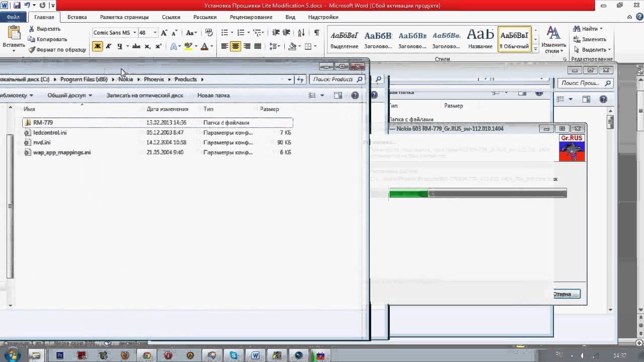Pick text highlight color (yellow marker)

coord(188,46)
